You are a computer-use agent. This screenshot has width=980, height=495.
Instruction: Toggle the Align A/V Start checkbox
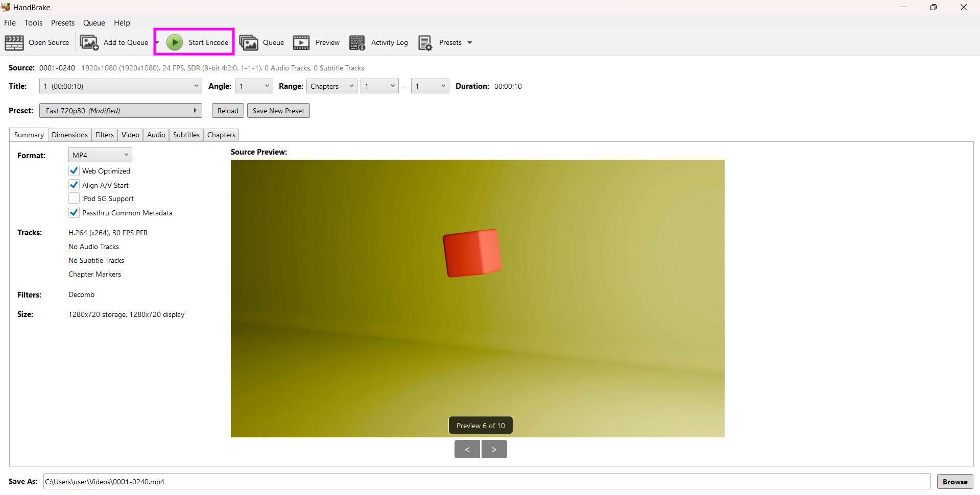click(x=74, y=185)
